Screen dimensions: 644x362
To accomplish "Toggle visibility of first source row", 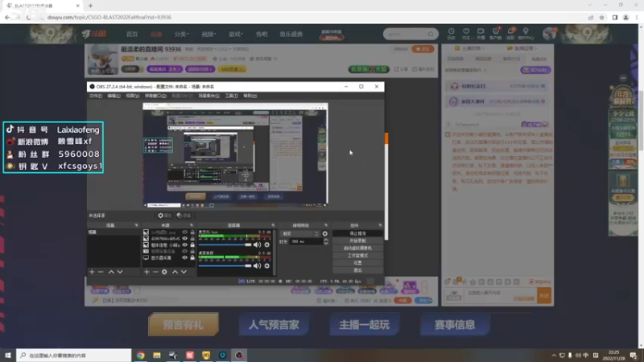I will click(x=185, y=232).
